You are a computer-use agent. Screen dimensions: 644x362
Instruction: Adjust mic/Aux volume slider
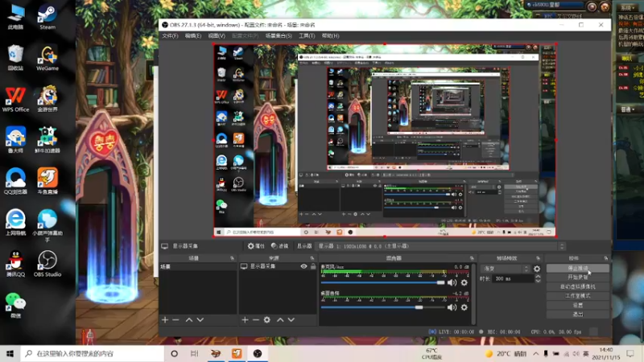coord(383,282)
